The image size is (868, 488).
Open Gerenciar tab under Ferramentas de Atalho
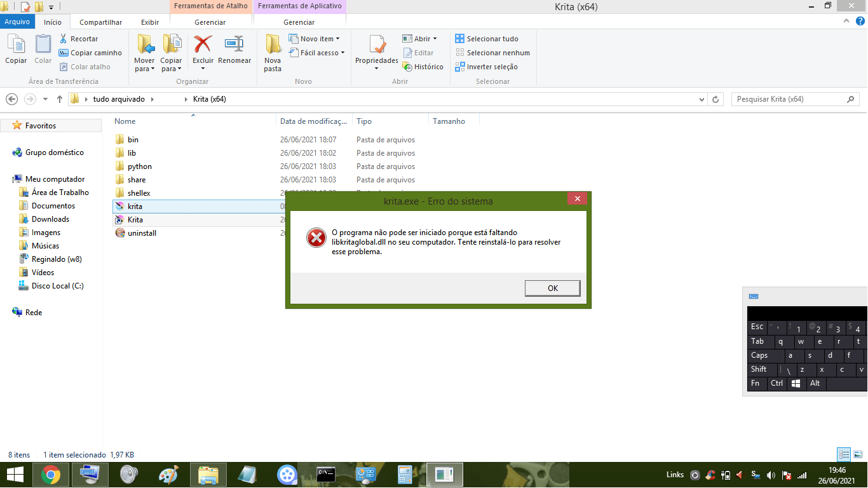pyautogui.click(x=210, y=22)
